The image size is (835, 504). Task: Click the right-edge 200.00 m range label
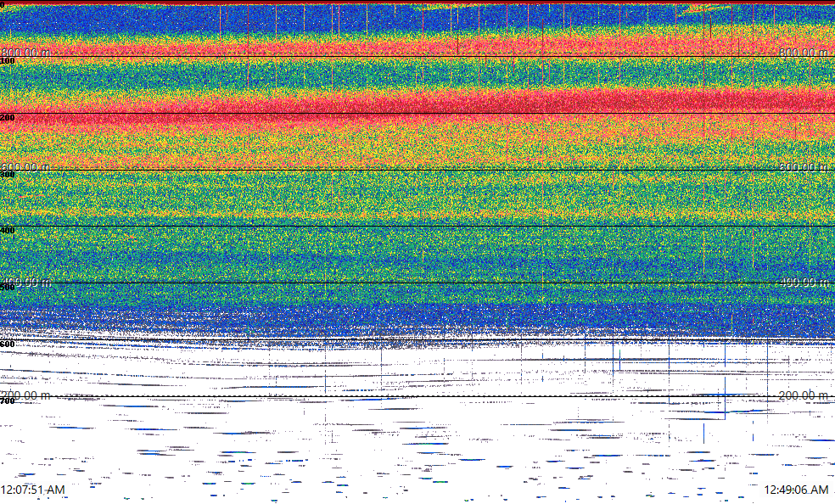click(x=804, y=395)
